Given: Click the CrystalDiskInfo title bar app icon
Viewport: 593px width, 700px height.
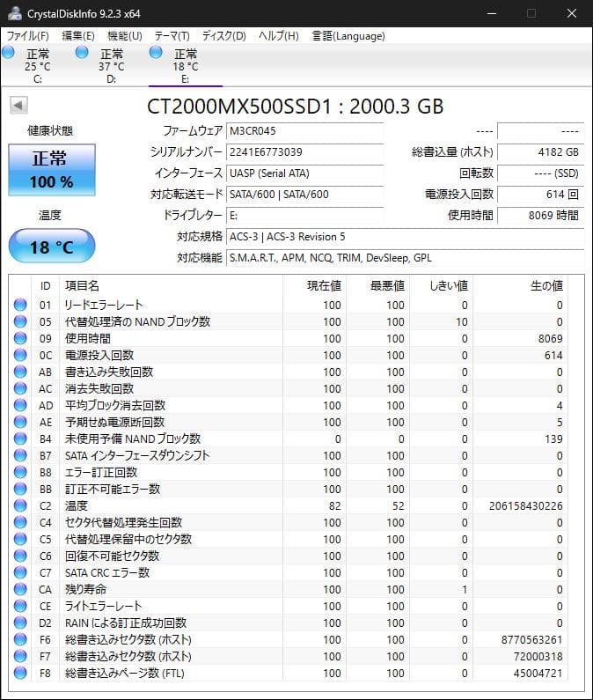Looking at the screenshot, I should click(15, 13).
